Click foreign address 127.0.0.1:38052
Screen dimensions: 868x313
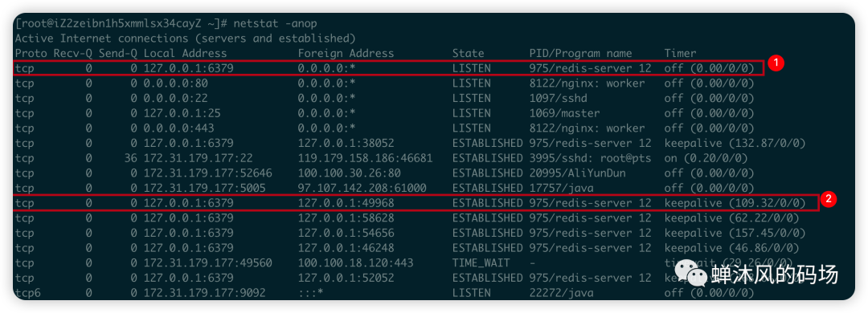pyautogui.click(x=346, y=143)
